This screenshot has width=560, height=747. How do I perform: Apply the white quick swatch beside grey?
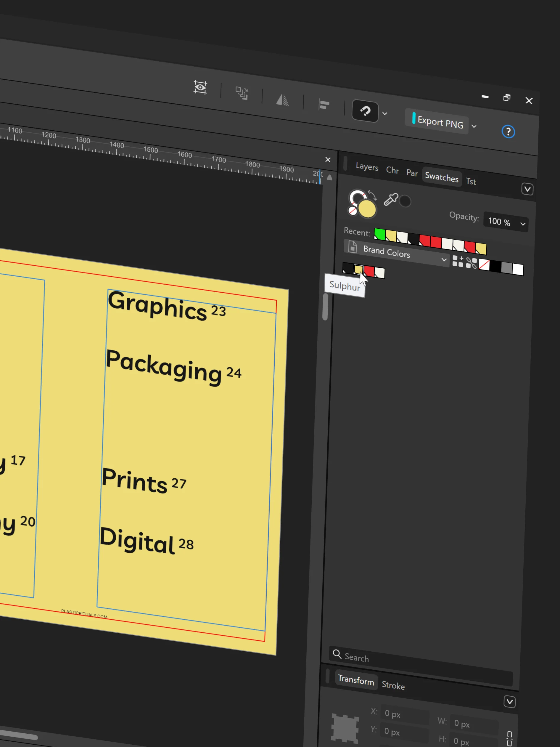518,269
